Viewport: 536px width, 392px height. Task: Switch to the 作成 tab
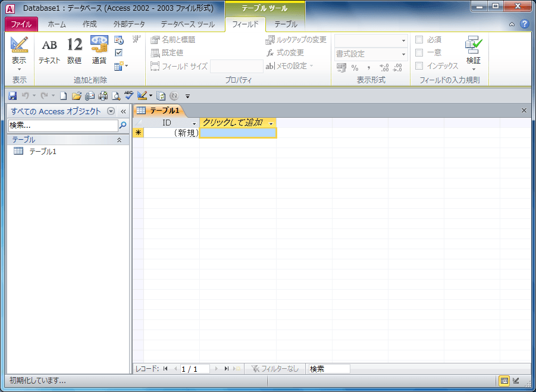coord(90,24)
